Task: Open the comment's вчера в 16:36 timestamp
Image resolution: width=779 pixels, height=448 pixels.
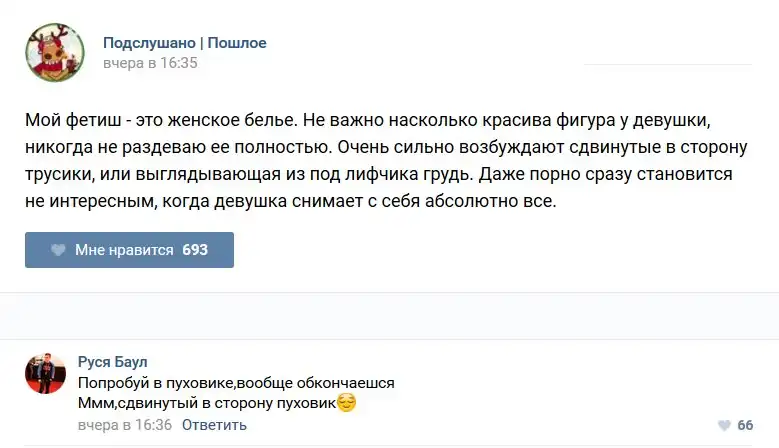Action: [125, 425]
